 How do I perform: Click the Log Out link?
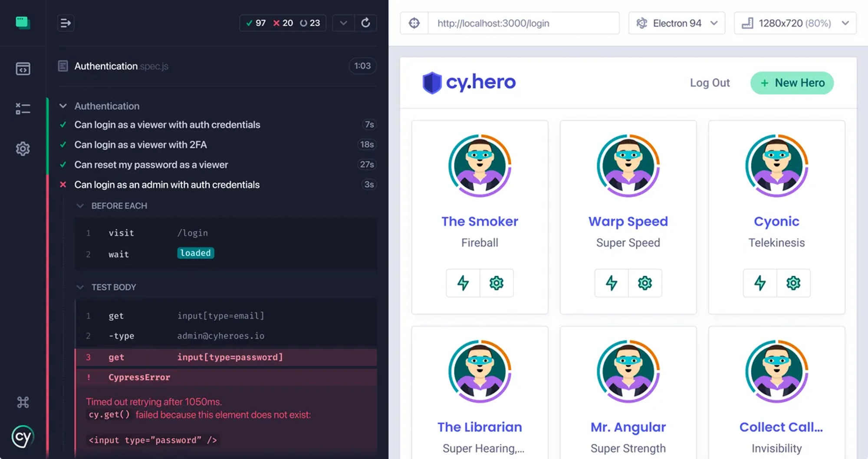(710, 83)
